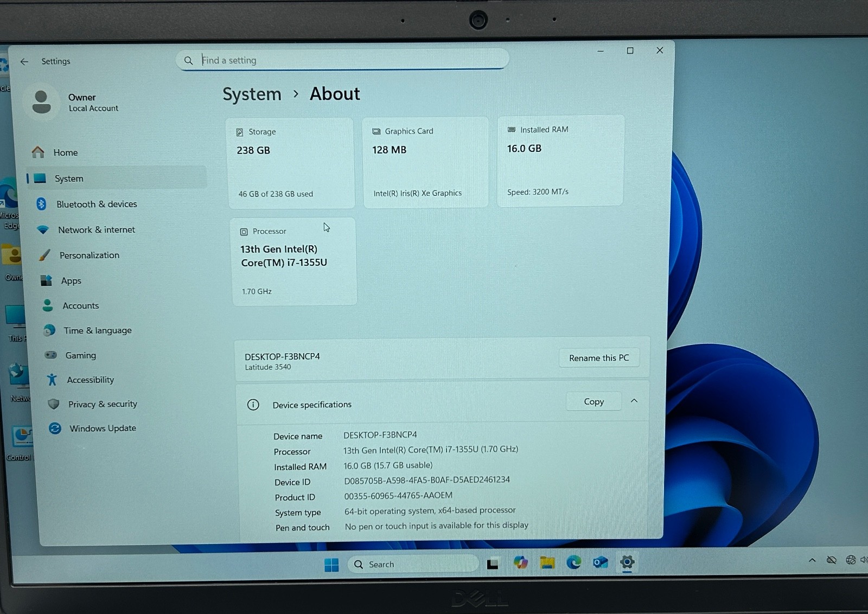Click the Intel(R) Iris(R) Xe Graphics text

tap(417, 193)
